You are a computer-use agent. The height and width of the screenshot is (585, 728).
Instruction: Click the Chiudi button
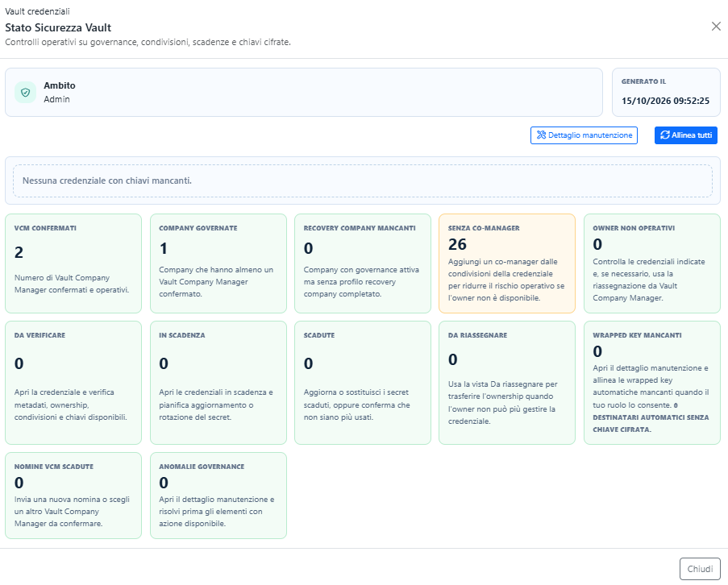coord(700,569)
